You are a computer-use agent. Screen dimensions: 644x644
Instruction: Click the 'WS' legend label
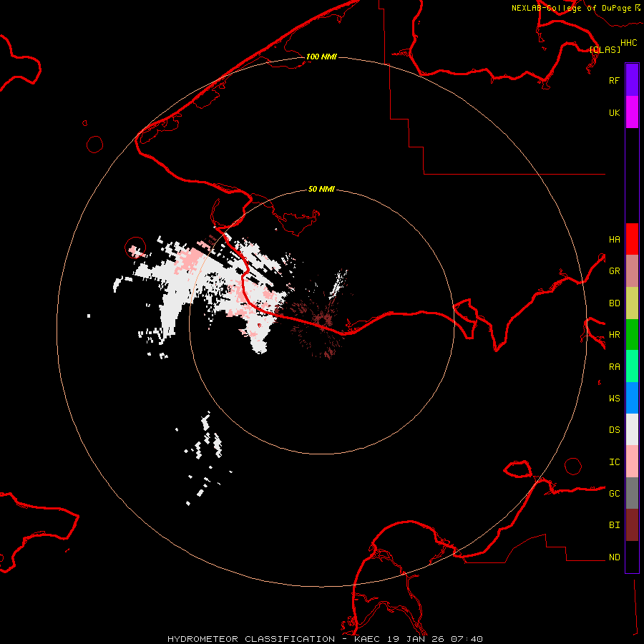pos(614,398)
